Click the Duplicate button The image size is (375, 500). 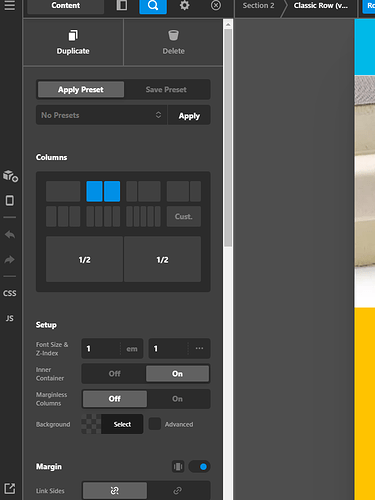tap(73, 42)
